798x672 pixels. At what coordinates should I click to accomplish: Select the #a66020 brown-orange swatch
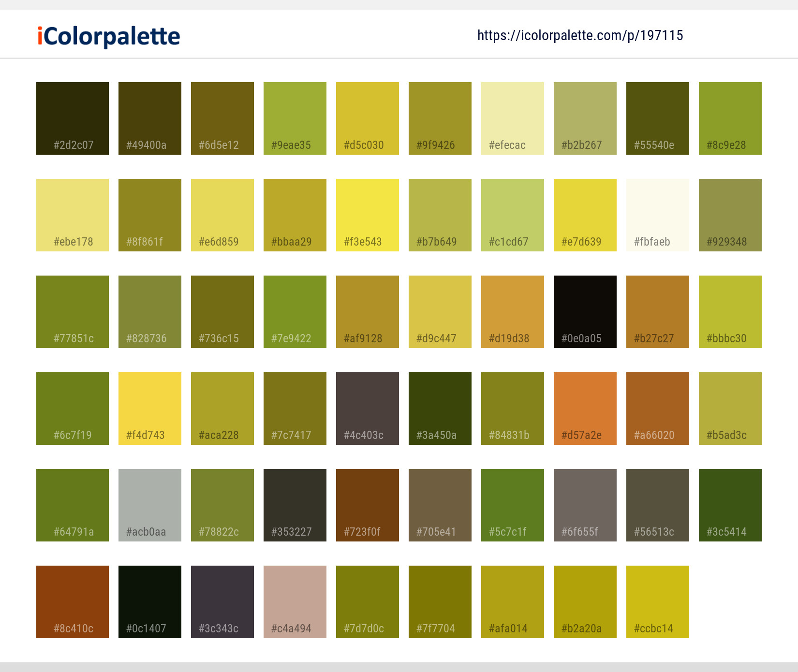(x=657, y=408)
